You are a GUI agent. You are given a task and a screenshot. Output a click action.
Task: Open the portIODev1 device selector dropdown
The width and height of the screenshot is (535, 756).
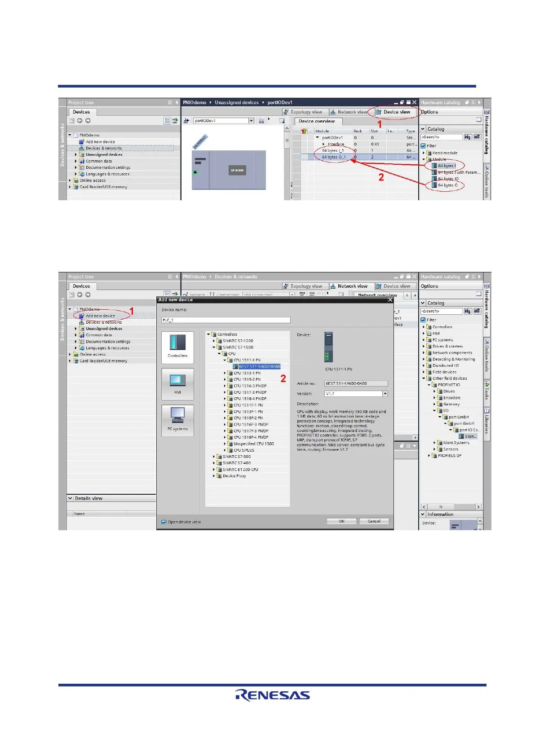pos(251,121)
